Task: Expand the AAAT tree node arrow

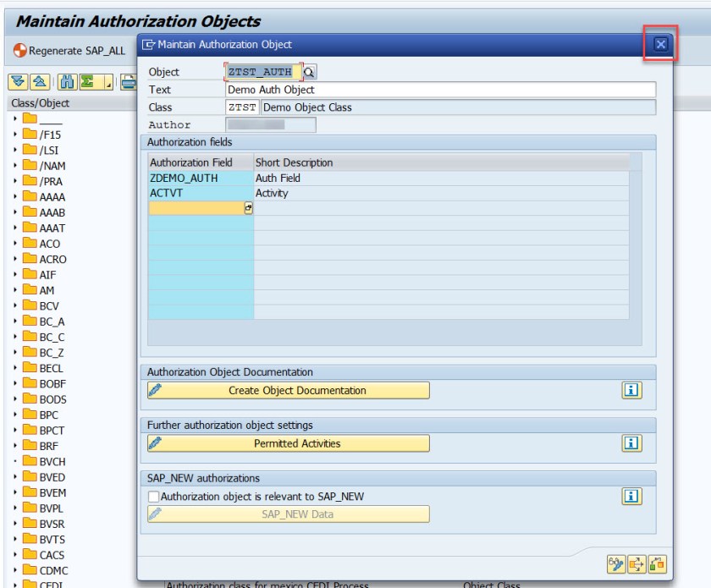Action: (x=15, y=228)
